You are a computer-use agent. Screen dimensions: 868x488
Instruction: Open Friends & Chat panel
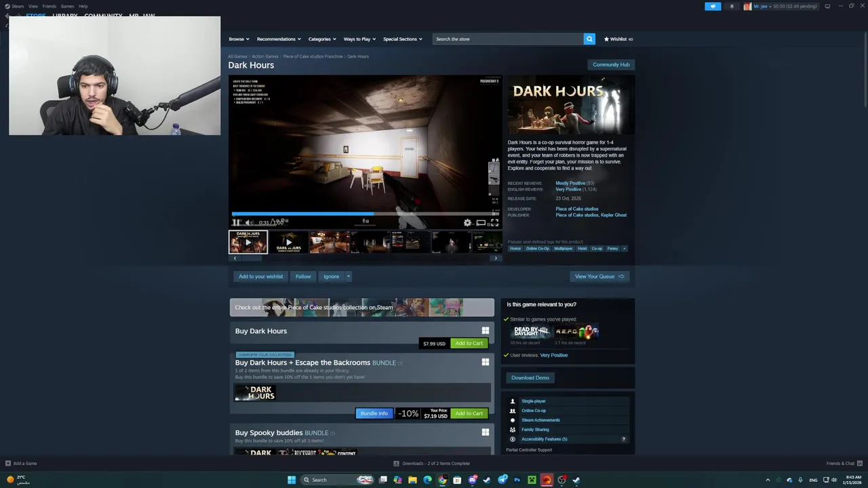click(844, 464)
